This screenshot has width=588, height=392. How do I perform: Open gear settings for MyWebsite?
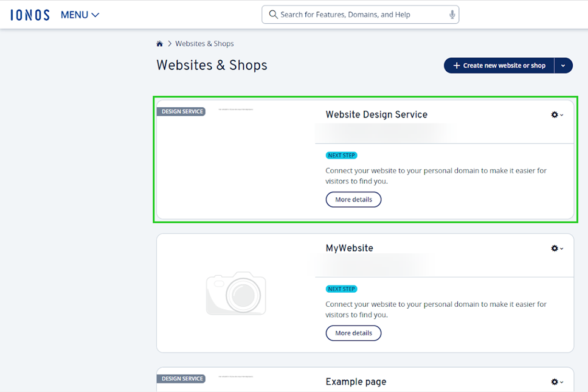pos(557,248)
